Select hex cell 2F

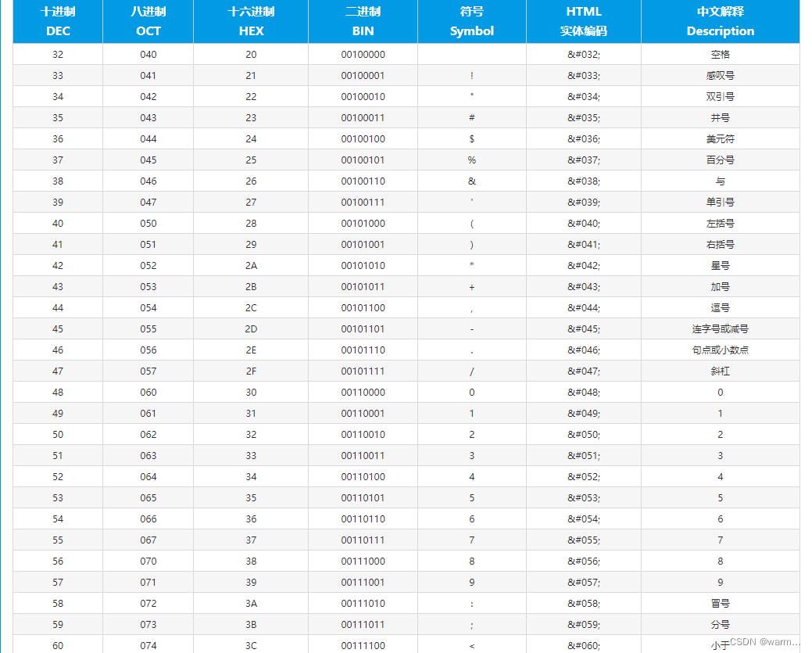click(x=251, y=371)
